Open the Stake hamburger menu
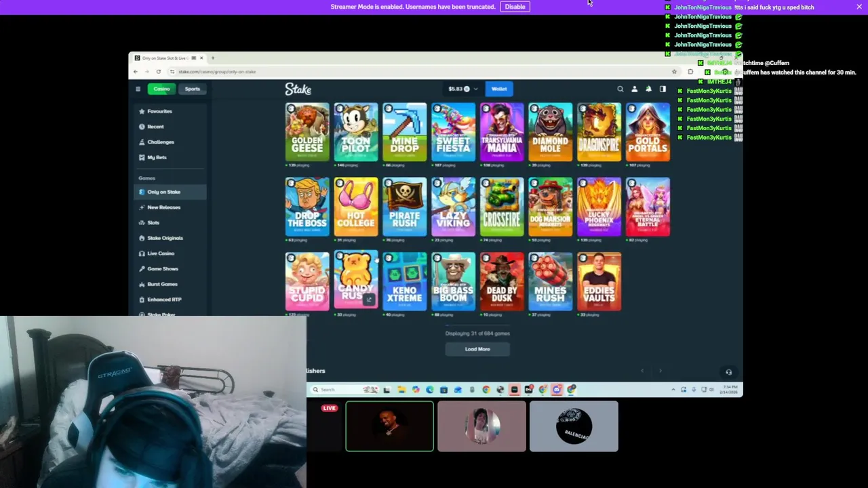868x488 pixels. click(138, 89)
